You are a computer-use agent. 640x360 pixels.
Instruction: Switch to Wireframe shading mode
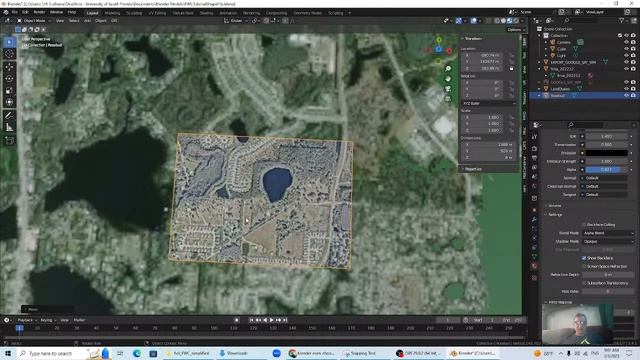point(497,20)
